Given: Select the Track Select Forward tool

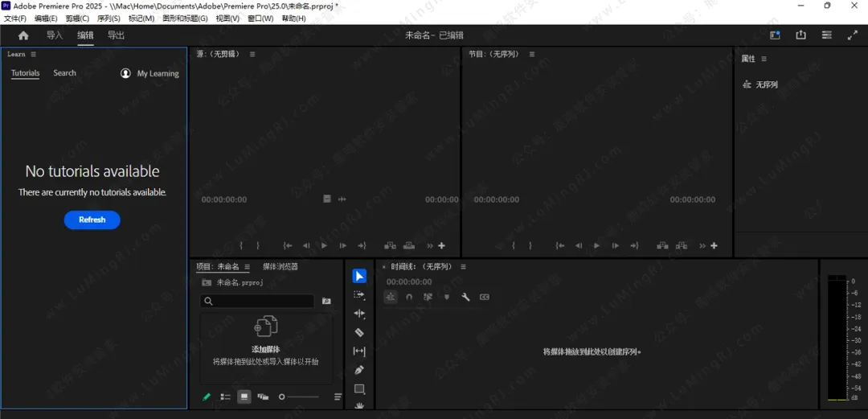Looking at the screenshot, I should 359,295.
